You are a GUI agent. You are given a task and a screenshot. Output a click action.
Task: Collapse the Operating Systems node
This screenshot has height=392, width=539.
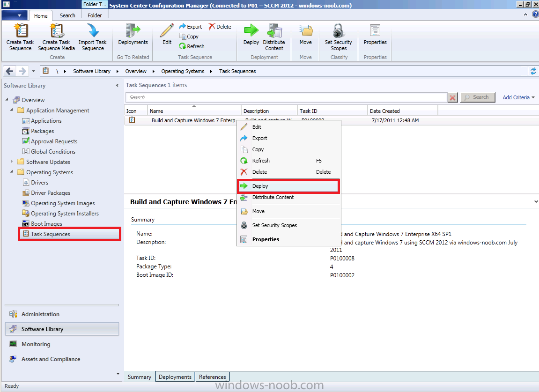tap(12, 171)
